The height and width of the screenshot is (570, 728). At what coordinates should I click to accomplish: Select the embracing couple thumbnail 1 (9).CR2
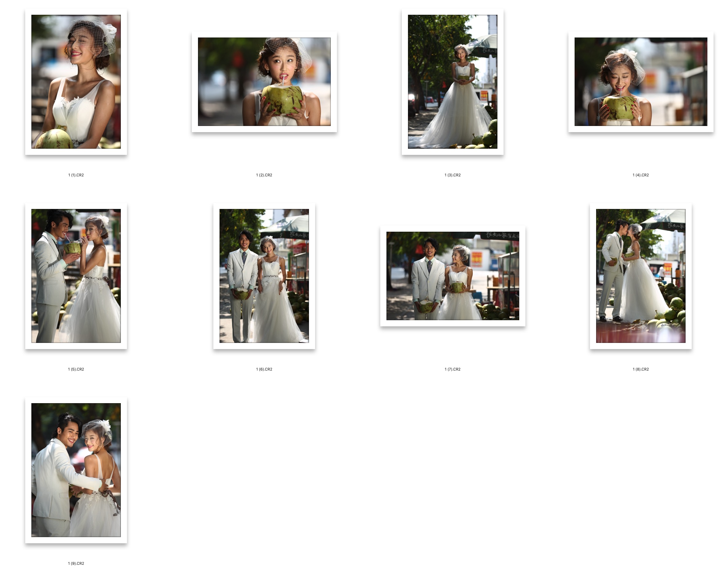(x=76, y=470)
